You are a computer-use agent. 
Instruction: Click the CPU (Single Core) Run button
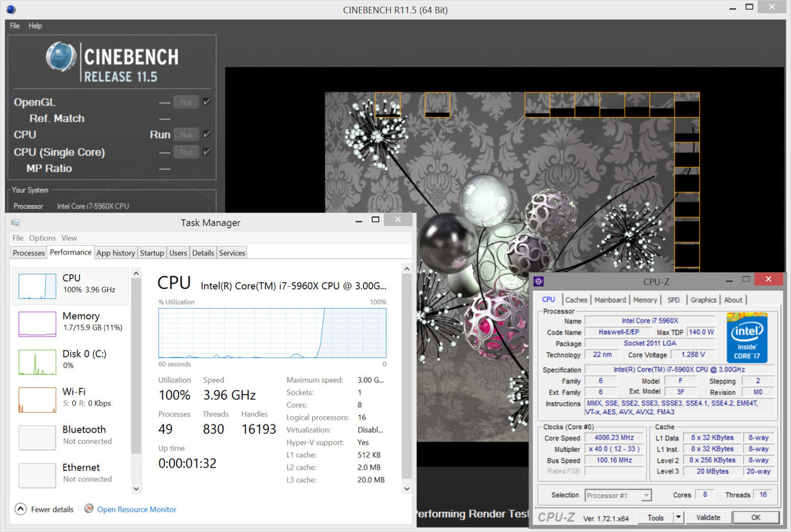186,152
